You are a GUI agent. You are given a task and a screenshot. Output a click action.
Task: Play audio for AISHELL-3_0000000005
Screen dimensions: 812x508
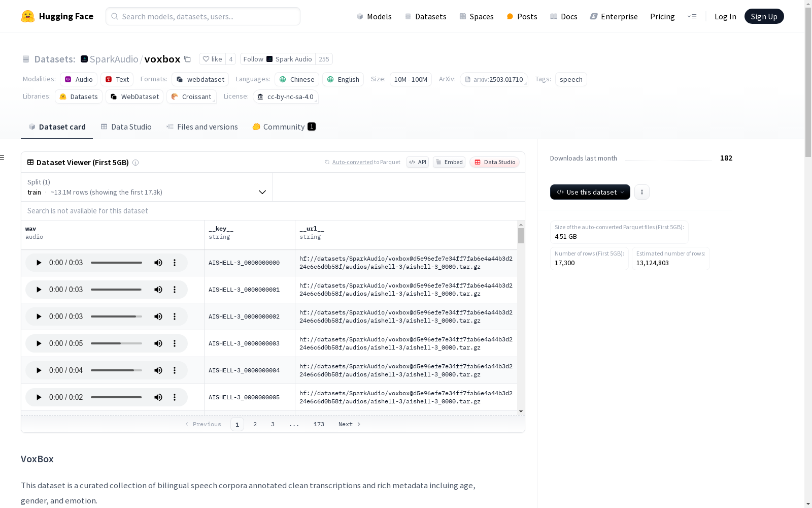(39, 397)
